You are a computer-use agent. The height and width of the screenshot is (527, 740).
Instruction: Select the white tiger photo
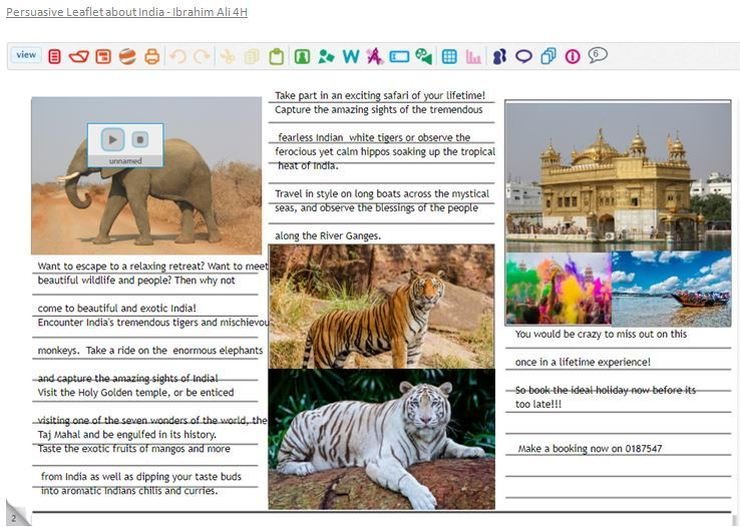(382, 439)
